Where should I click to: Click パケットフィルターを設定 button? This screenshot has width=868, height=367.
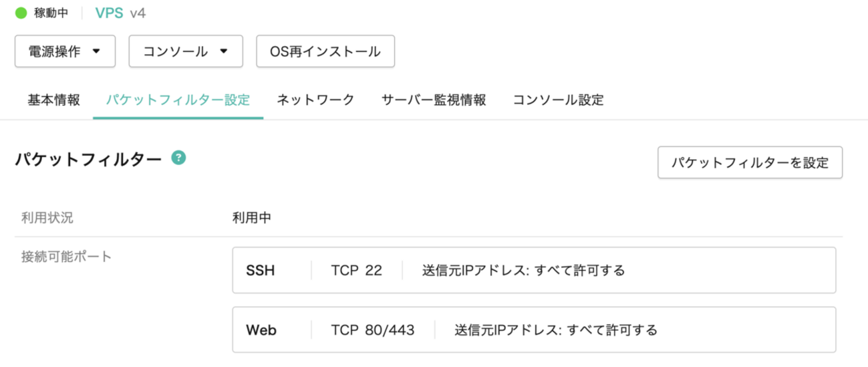tap(750, 162)
